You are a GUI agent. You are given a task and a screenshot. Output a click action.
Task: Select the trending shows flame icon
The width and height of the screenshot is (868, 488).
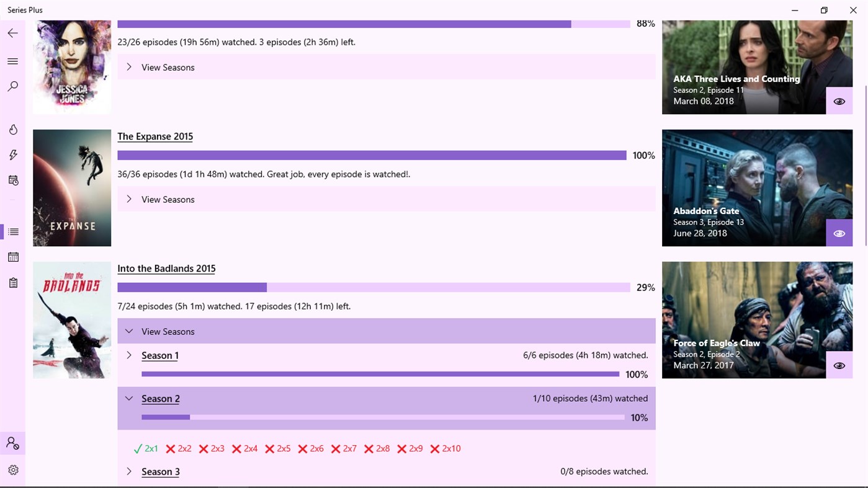[12, 129]
